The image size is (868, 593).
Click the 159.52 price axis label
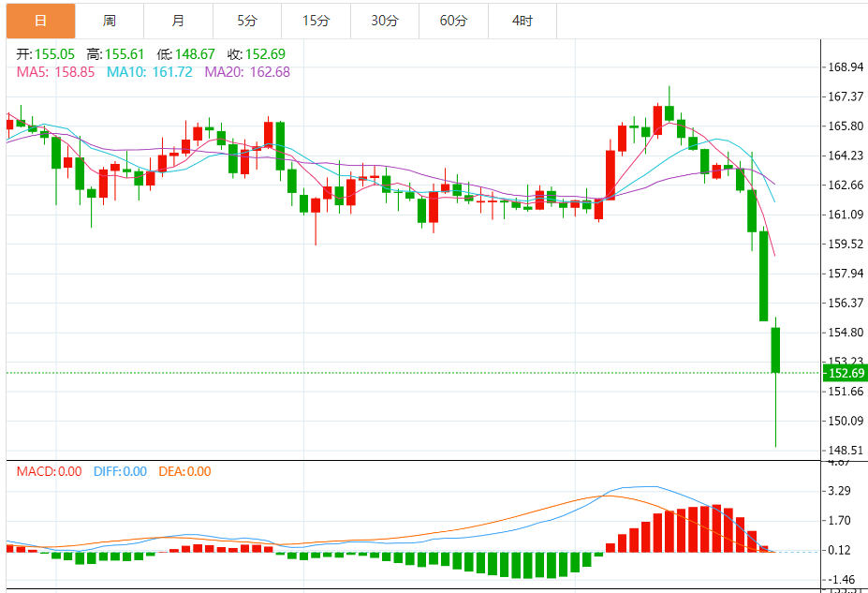pyautogui.click(x=846, y=245)
